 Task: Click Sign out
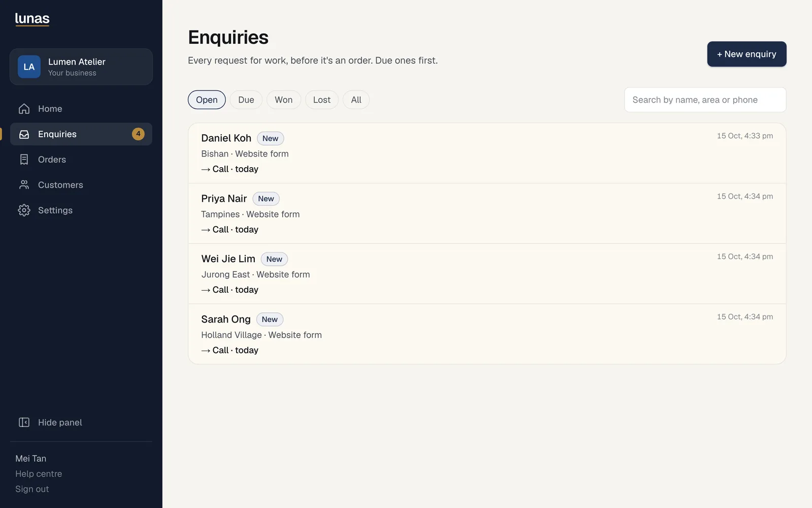coord(32,489)
